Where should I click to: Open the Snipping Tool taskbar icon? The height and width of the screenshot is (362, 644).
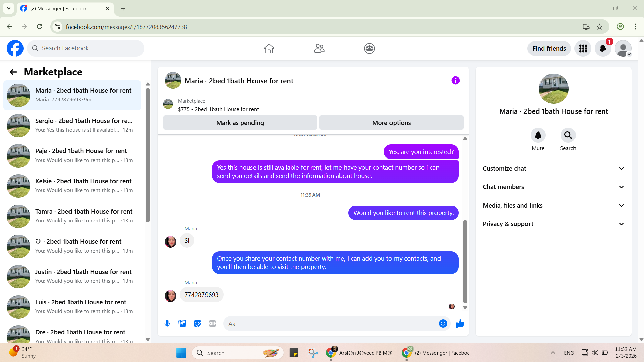(313, 353)
